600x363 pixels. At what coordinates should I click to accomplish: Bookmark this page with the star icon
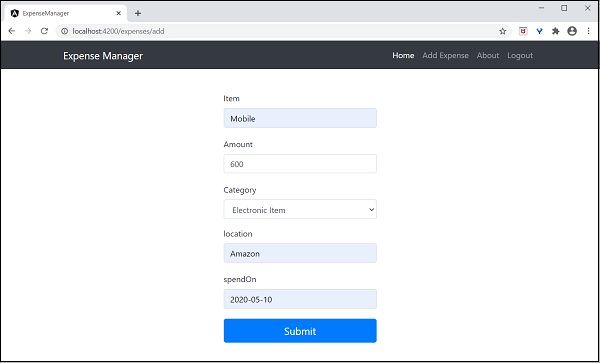point(502,31)
